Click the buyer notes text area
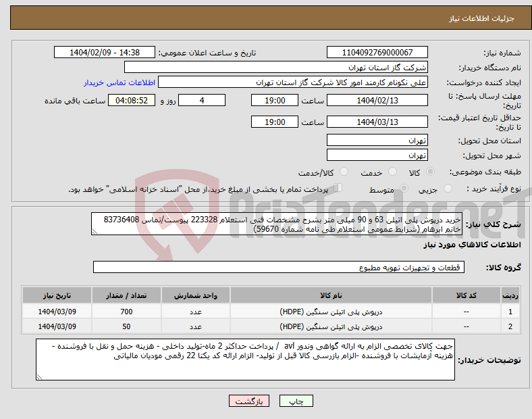532x419 pixels. click(245, 360)
